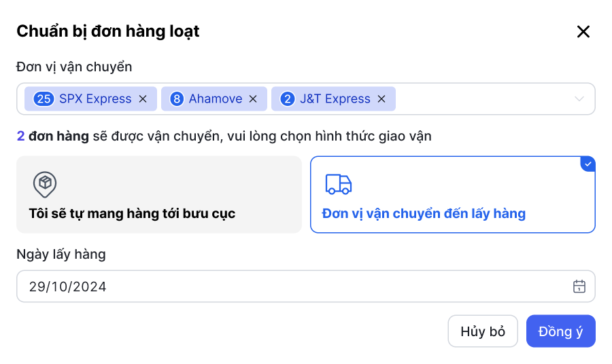Screen dimensions: 612x364
Task: Confirm with the Đồng ý button
Action: (560, 331)
